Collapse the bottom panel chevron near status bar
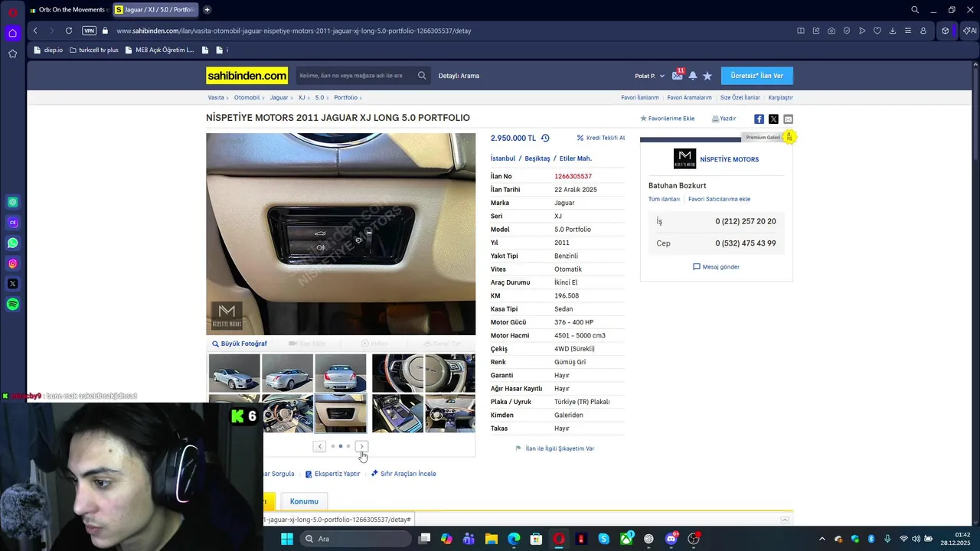 tap(785, 520)
